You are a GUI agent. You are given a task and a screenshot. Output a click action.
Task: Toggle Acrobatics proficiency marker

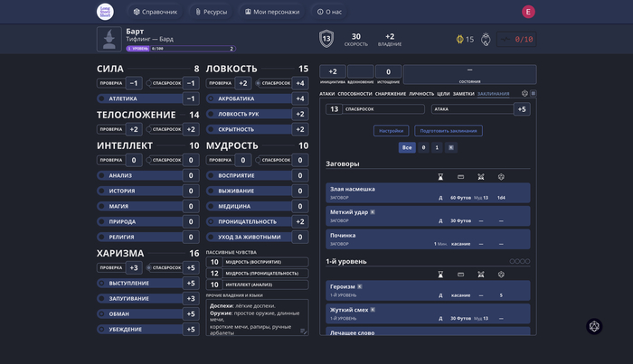coord(211,98)
